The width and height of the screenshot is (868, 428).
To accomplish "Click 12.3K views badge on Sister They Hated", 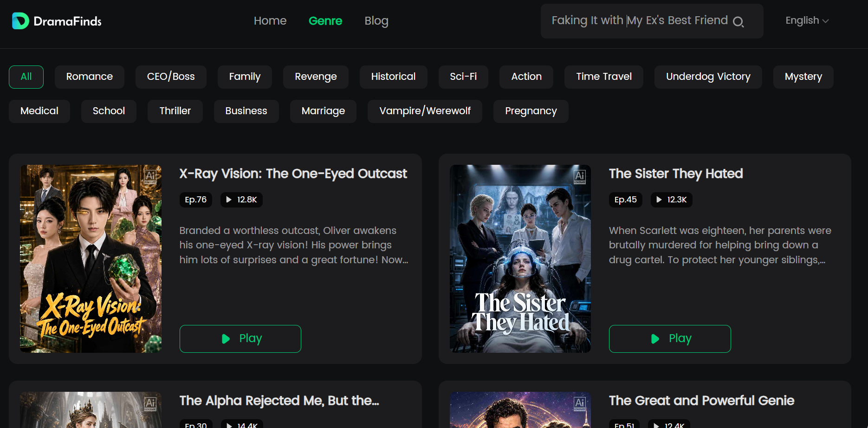I will coord(672,200).
